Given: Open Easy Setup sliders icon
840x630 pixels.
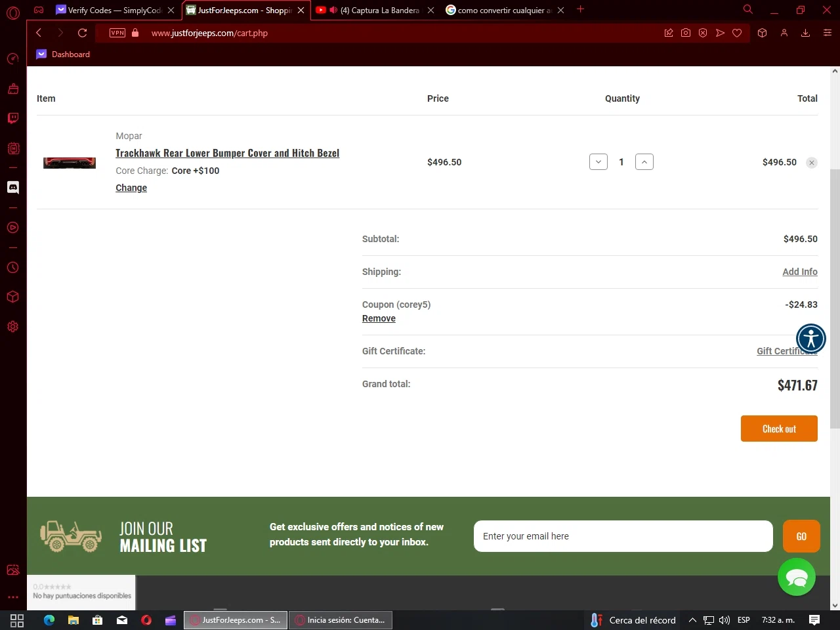Looking at the screenshot, I should (x=827, y=33).
